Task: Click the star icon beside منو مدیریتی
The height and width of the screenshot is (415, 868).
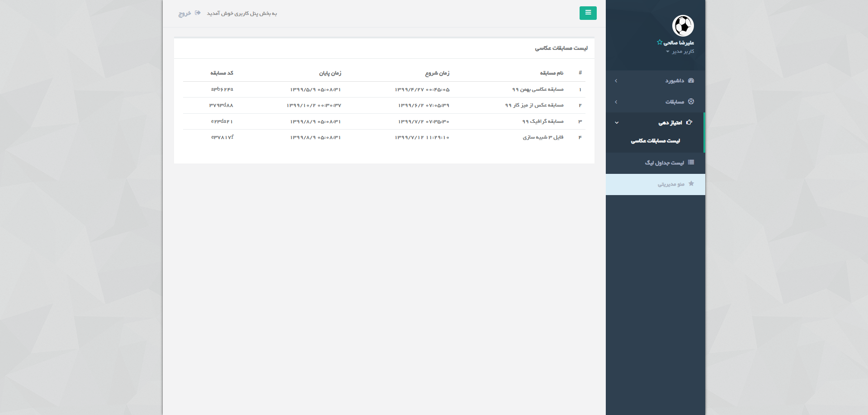Action: pyautogui.click(x=691, y=184)
